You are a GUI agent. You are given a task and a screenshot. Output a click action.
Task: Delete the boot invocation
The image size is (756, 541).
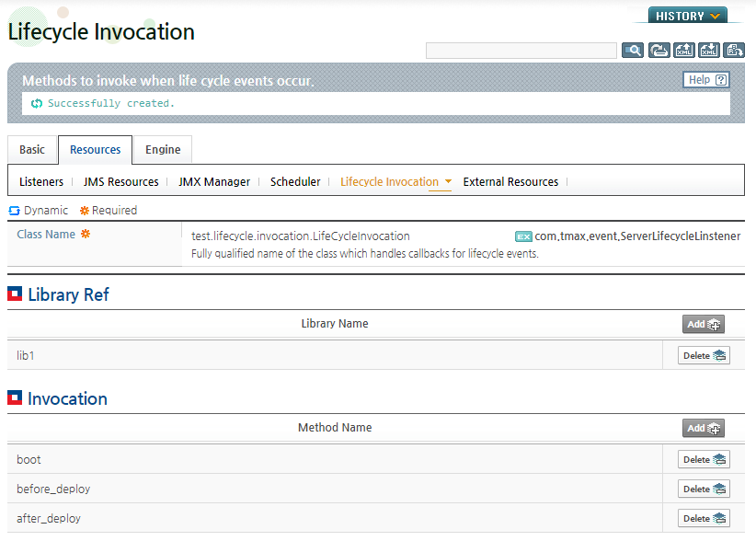704,459
